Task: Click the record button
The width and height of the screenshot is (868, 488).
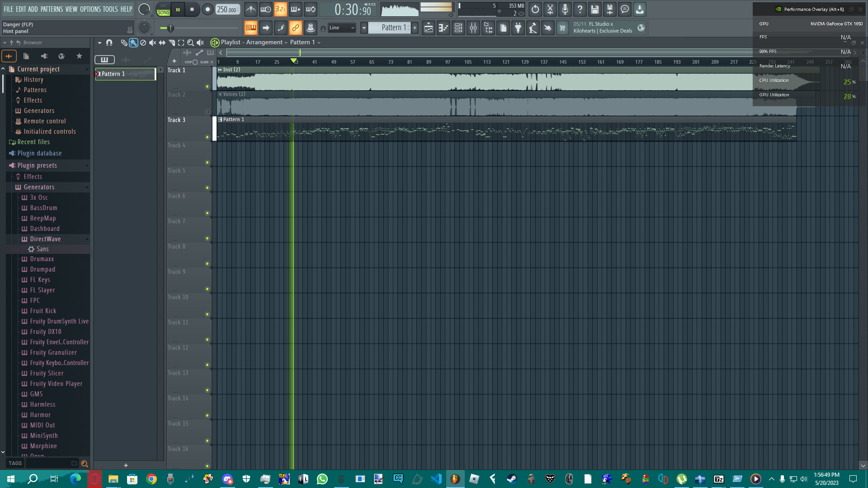Action: (208, 9)
